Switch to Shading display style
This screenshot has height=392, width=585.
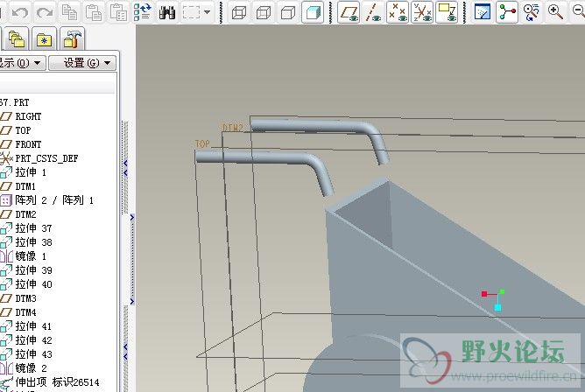pos(313,12)
